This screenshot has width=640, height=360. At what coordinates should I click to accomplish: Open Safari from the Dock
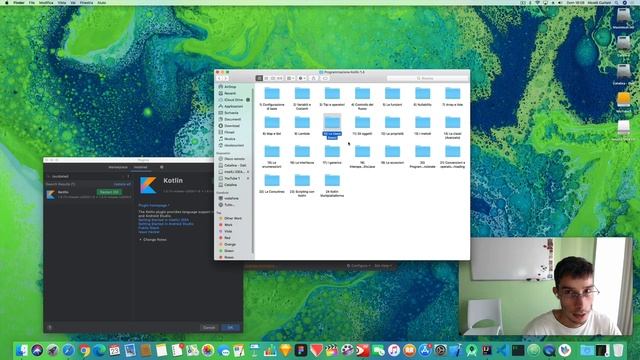[x=68, y=350]
